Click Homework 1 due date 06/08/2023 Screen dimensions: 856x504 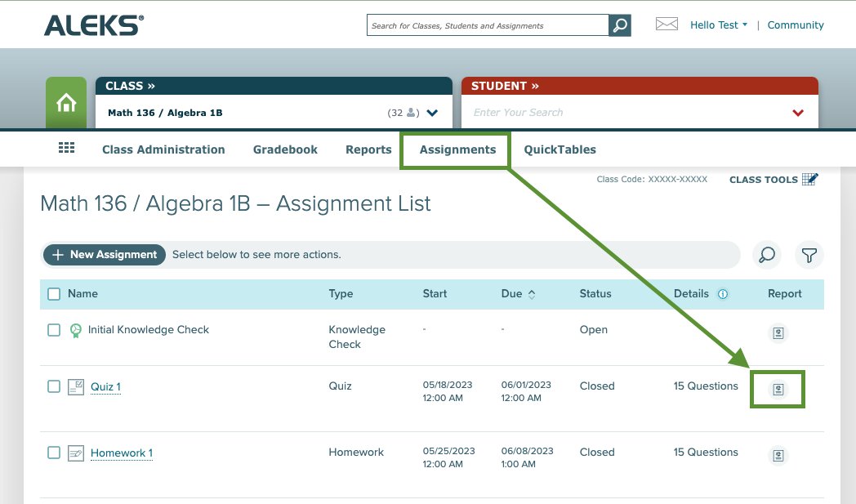528,451
